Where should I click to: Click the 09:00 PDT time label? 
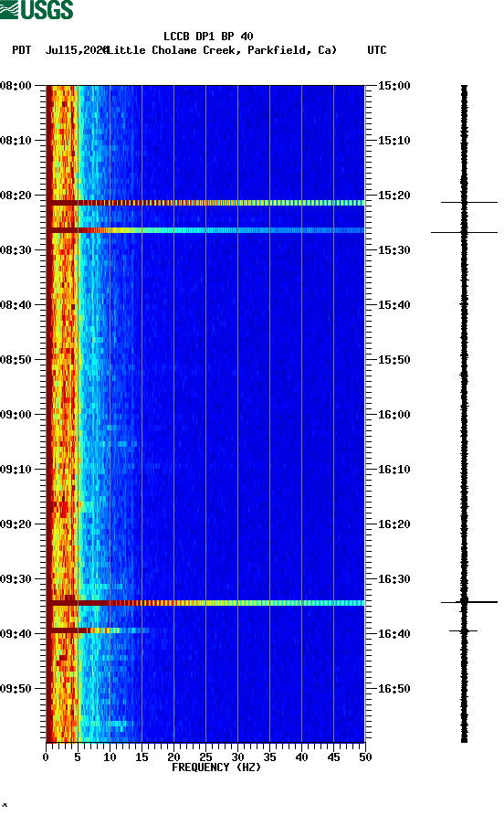pos(16,414)
